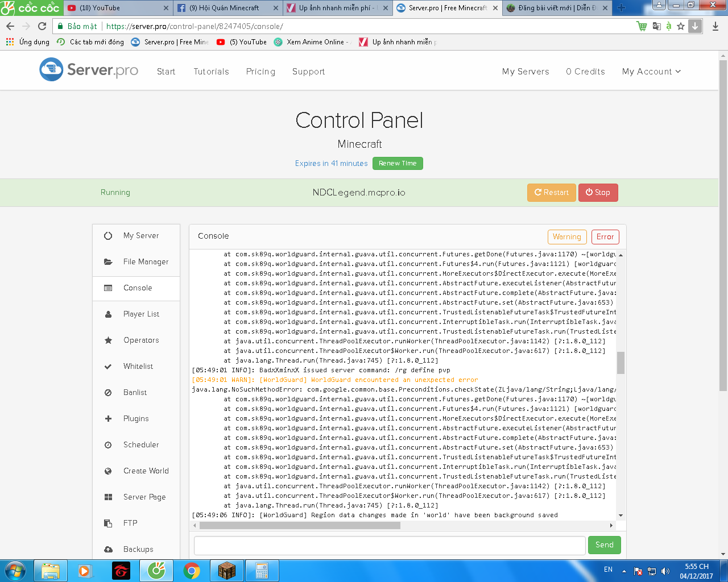Click the EN language indicator in taskbar
This screenshot has height=582, width=728.
tap(608, 569)
